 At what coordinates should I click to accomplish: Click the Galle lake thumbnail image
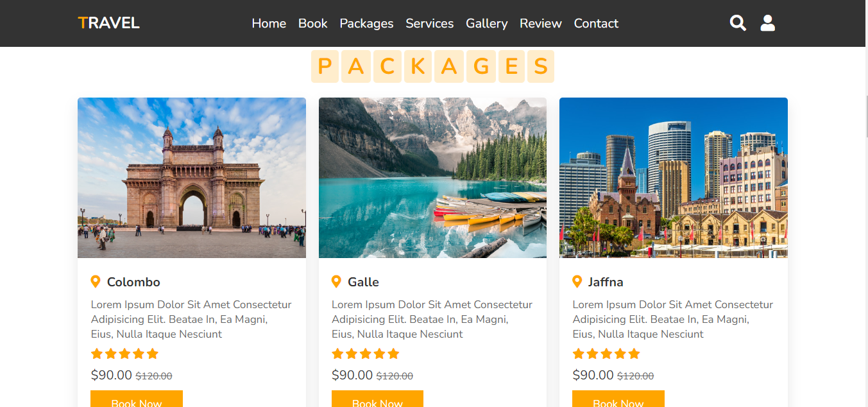click(432, 177)
